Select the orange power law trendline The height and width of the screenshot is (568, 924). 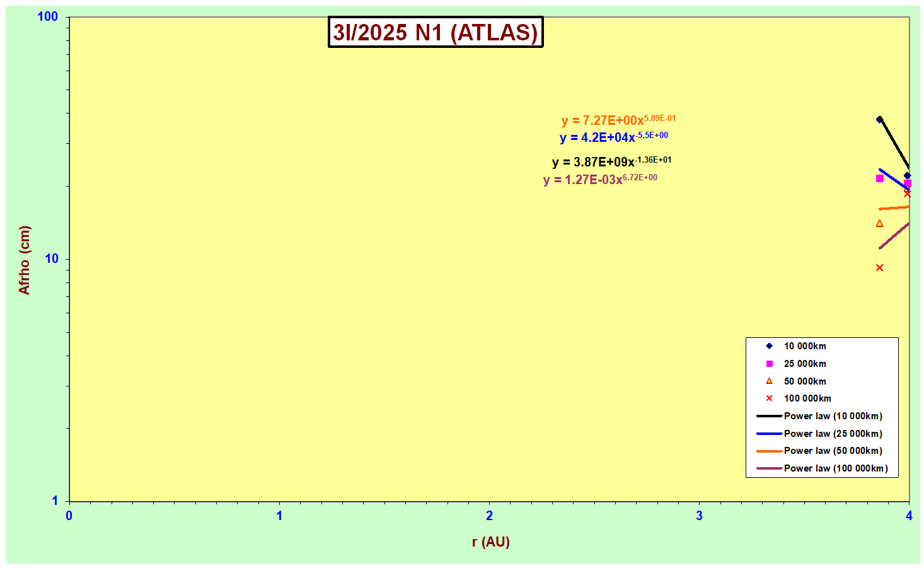pos(894,208)
